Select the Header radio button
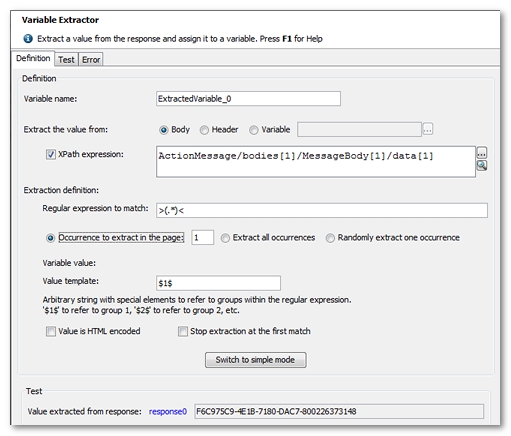The height and width of the screenshot is (436, 511). pos(204,130)
